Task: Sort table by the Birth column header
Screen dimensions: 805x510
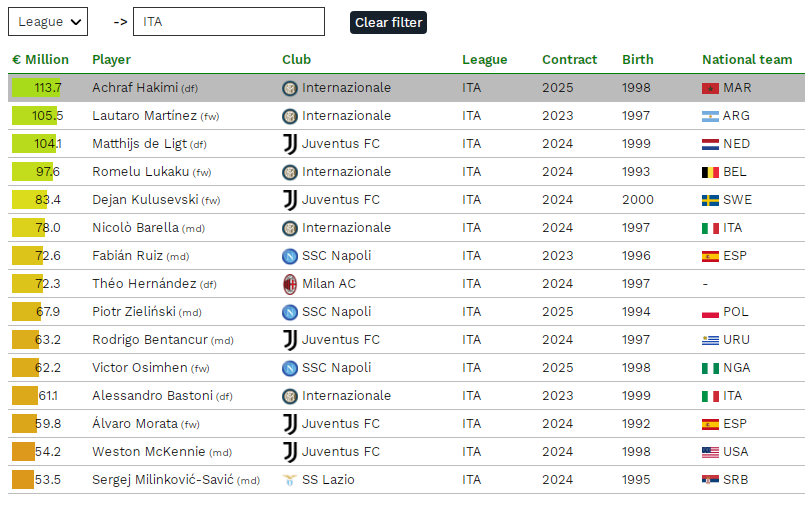Action: pyautogui.click(x=638, y=60)
